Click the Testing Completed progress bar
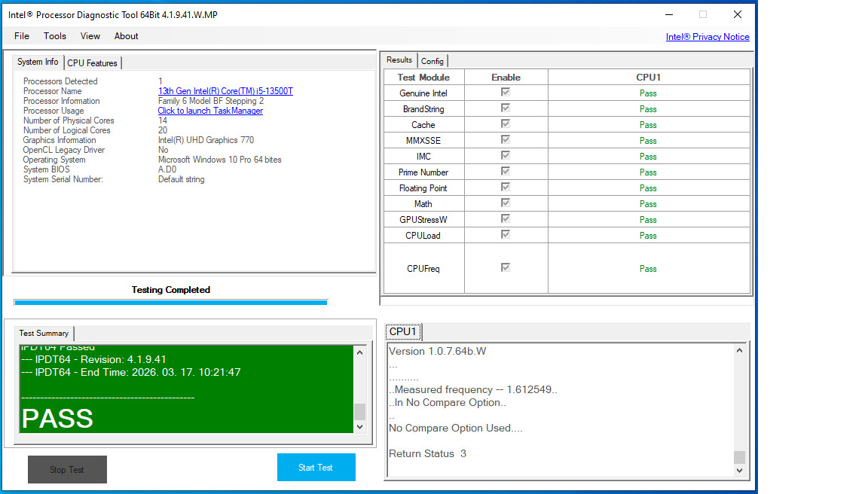The height and width of the screenshot is (494, 868). coord(170,303)
